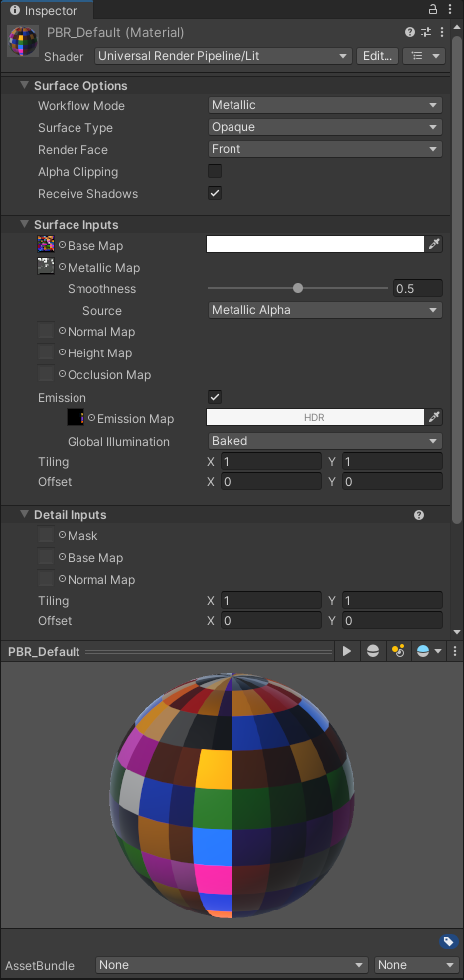Open the AssetBundle name dropdown

pos(232,965)
